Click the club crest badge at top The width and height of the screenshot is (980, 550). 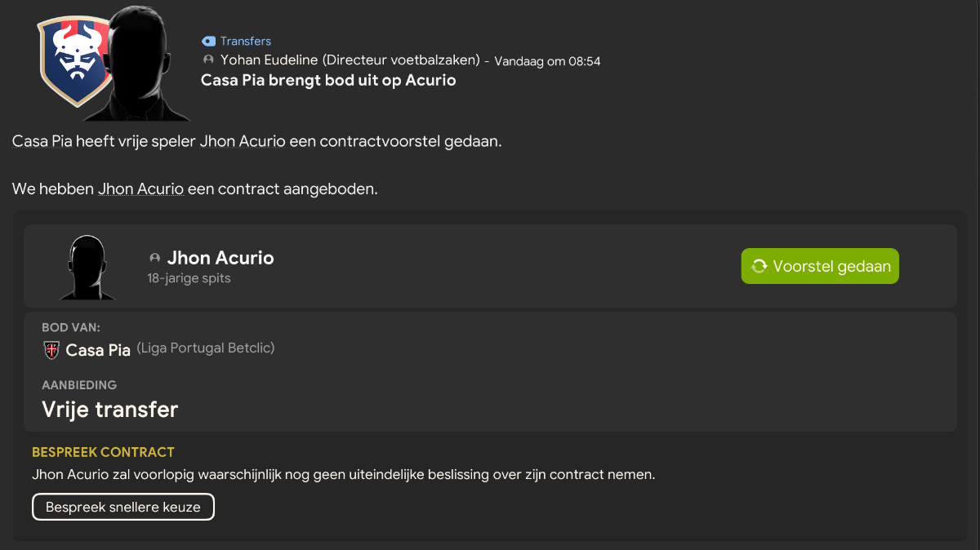[73, 60]
